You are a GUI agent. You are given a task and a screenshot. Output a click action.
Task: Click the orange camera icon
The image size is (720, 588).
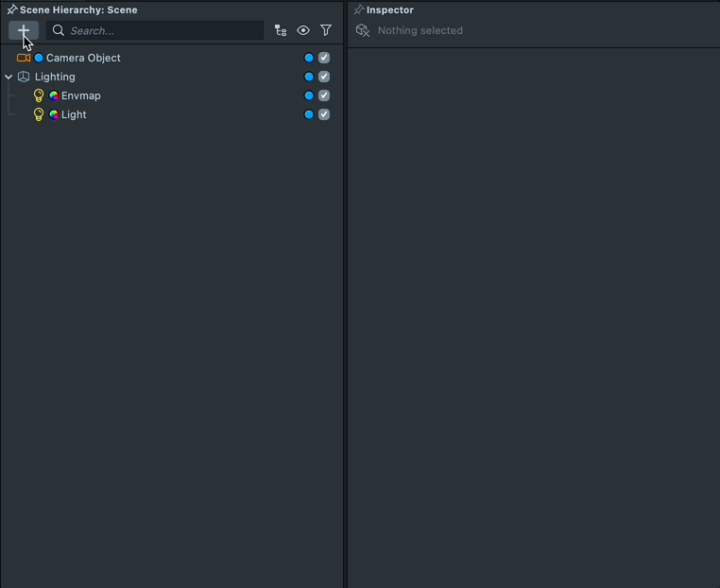click(24, 58)
